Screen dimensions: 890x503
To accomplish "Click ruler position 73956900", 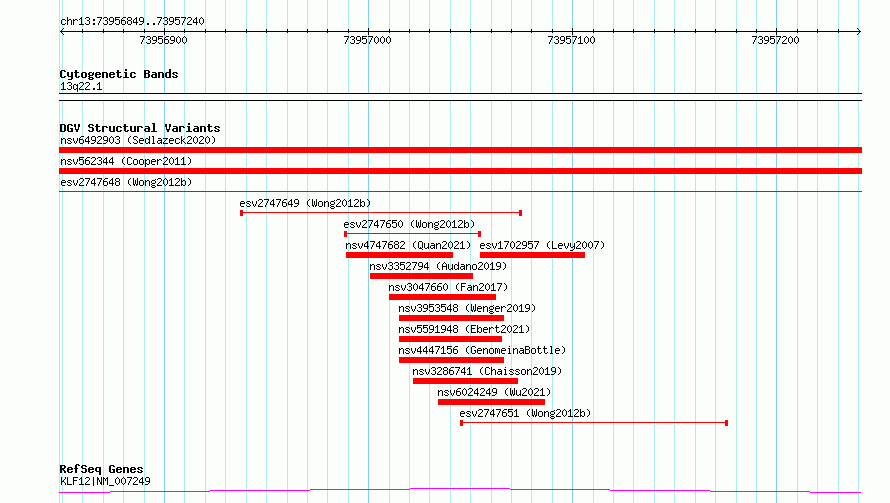I will click(163, 40).
